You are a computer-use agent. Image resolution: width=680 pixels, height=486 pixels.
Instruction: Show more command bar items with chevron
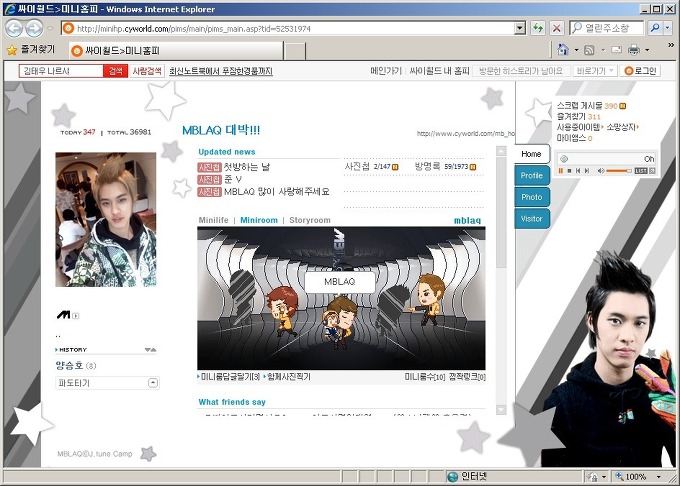[x=671, y=45]
